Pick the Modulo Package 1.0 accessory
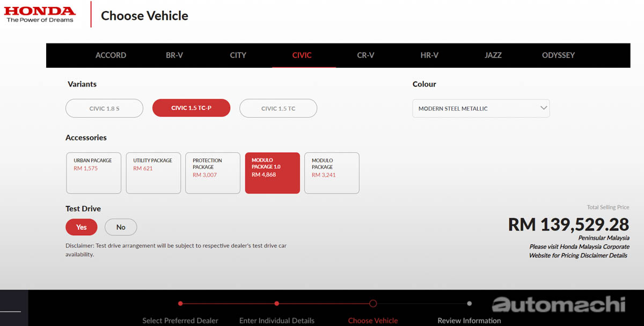This screenshot has height=326, width=644. pos(272,173)
